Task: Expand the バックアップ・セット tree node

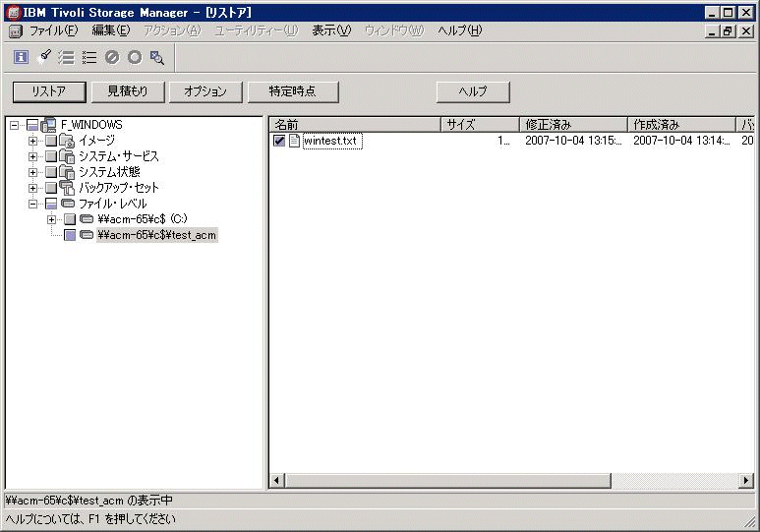Action: (x=33, y=188)
